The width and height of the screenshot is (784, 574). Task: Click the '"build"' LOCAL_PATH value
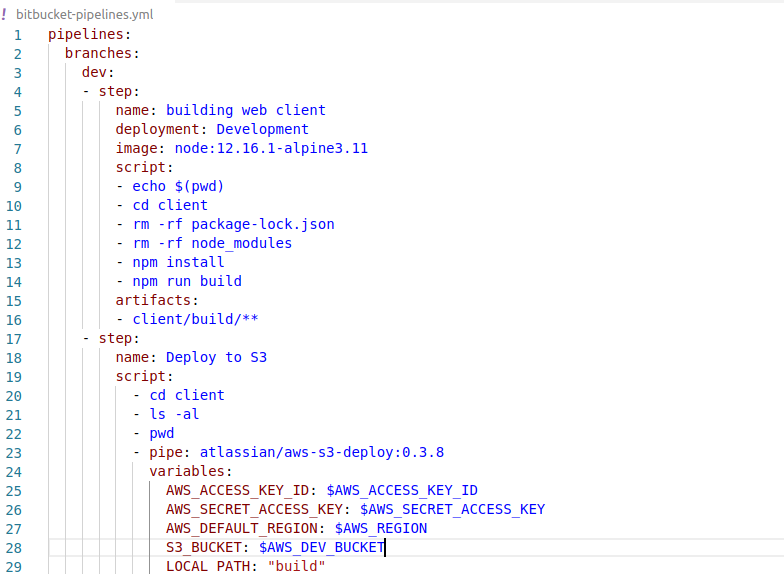coord(296,566)
